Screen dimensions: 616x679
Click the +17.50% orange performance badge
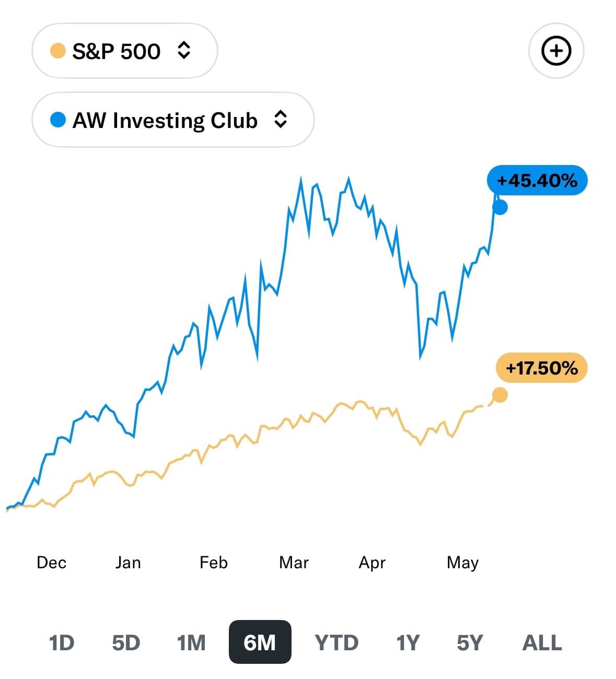pos(541,368)
